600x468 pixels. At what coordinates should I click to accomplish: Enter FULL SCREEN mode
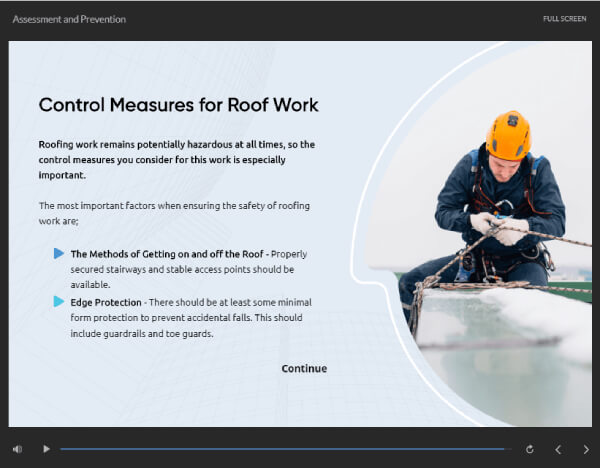pyautogui.click(x=564, y=19)
